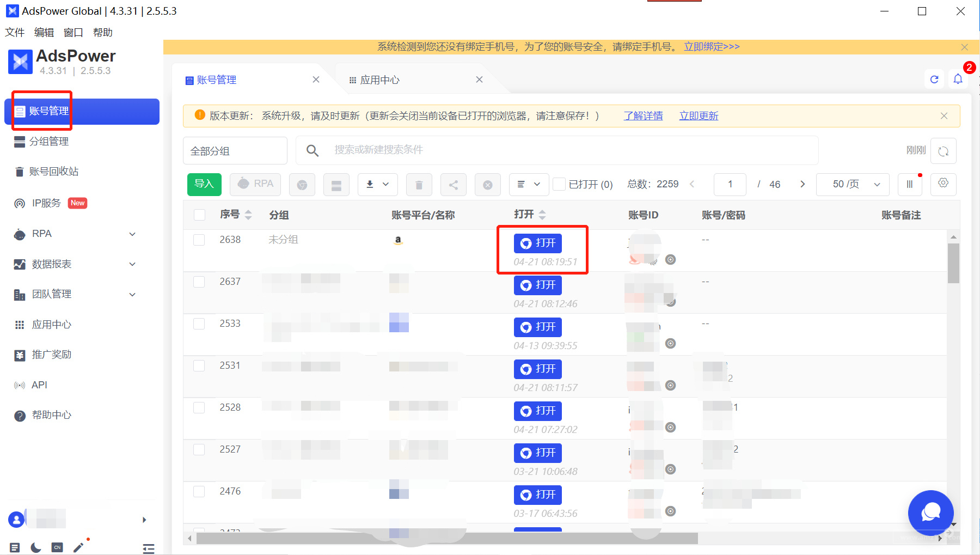Click the share toolbar icon
This screenshot has width=980, height=555.
pos(454,185)
